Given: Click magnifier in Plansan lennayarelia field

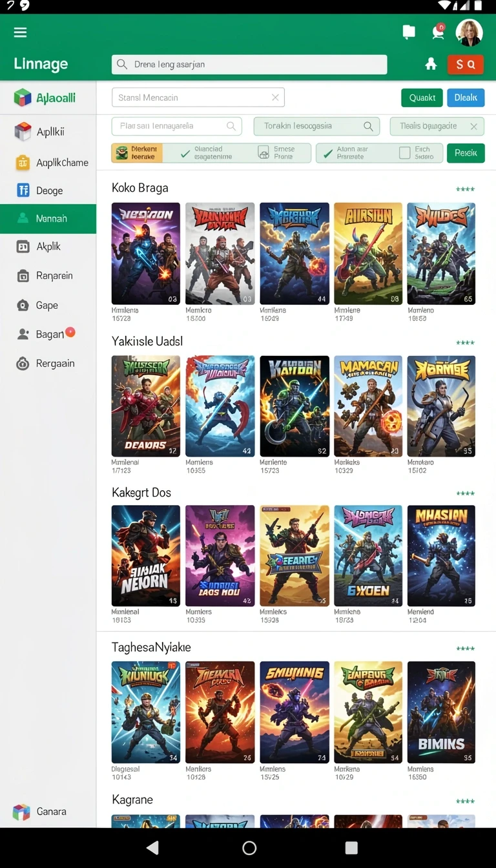Looking at the screenshot, I should [231, 126].
